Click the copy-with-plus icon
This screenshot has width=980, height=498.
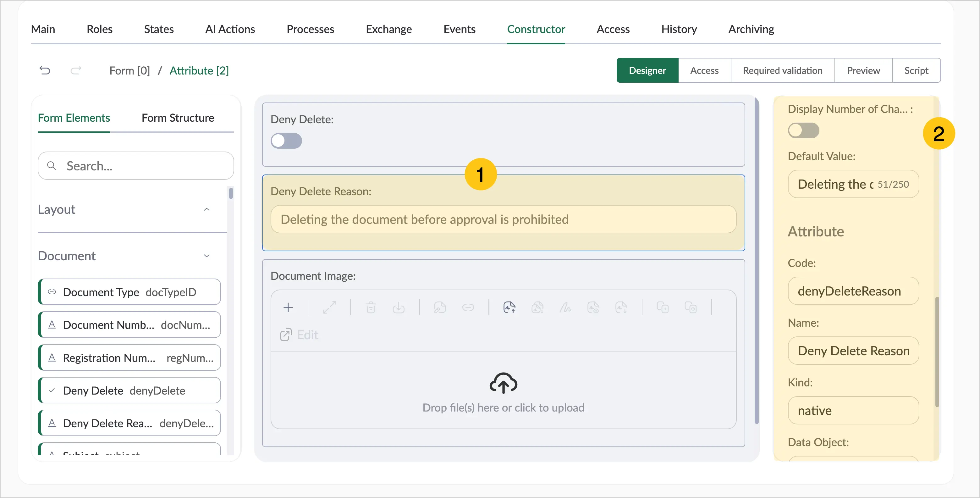[x=663, y=307]
